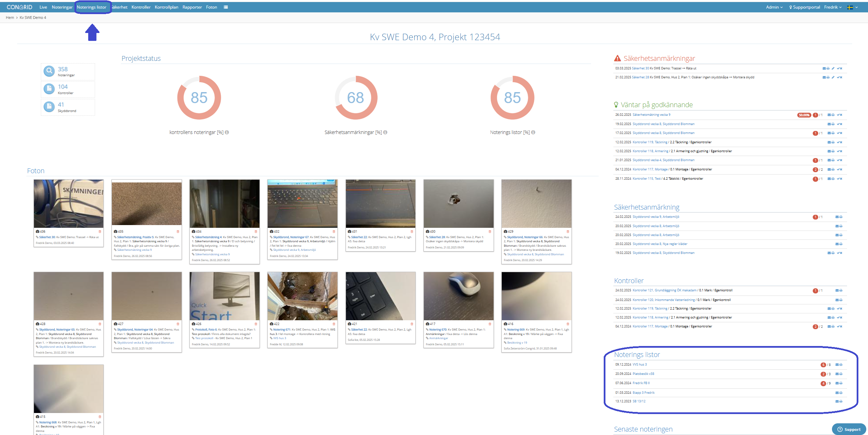Email the Säkerhet 30 safety remark

[824, 68]
